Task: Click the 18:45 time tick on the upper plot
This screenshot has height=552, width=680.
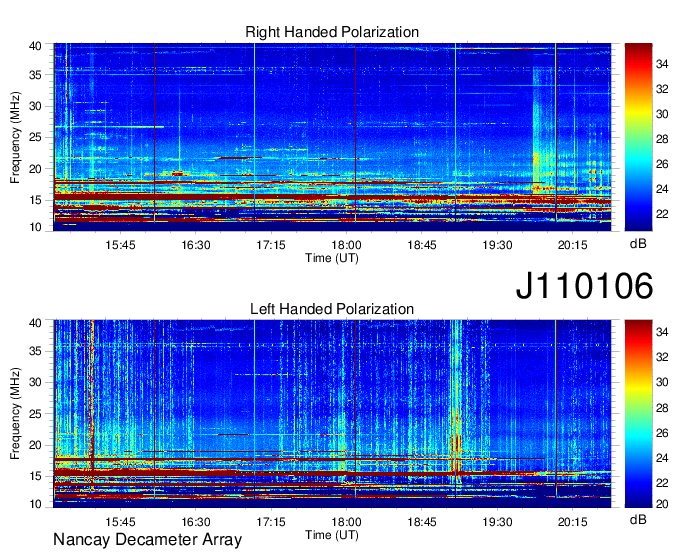Action: [x=422, y=245]
